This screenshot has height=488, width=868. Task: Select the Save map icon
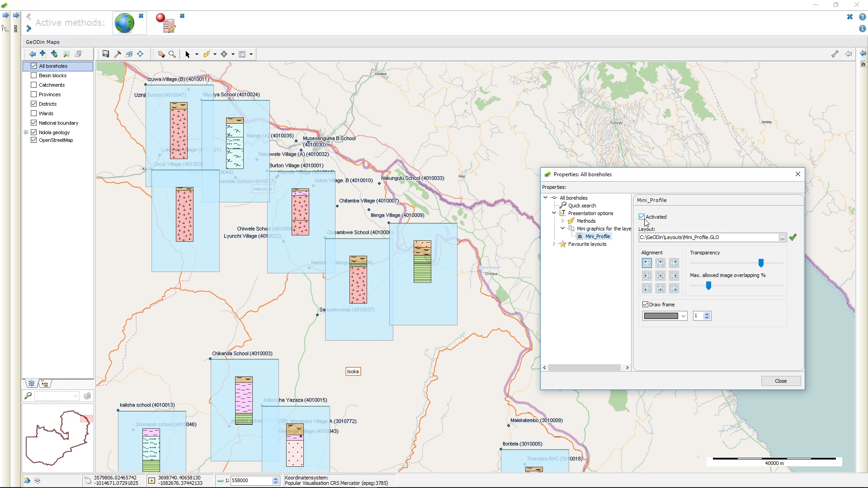[106, 54]
